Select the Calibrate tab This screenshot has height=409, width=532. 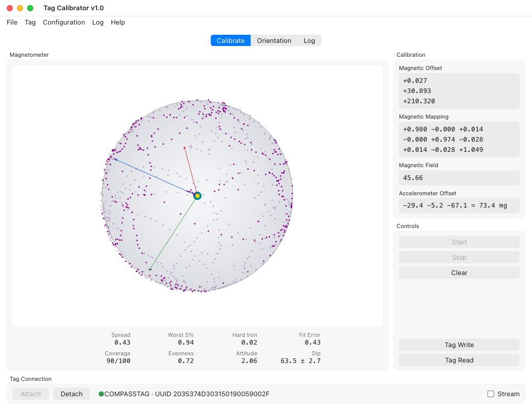(x=231, y=41)
